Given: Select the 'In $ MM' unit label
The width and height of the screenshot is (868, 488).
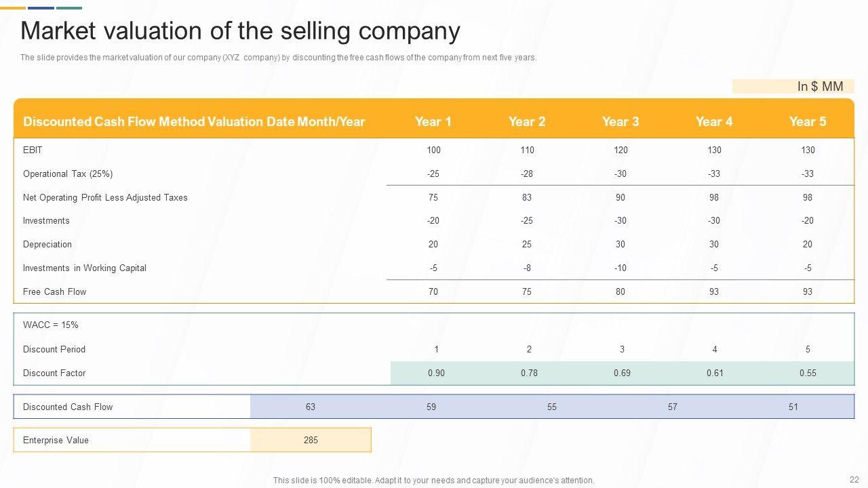Looking at the screenshot, I should click(x=820, y=86).
